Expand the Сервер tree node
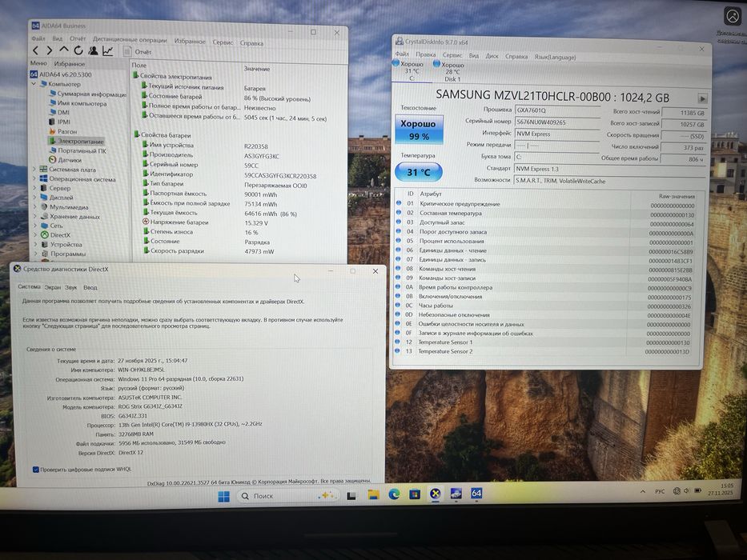Image resolution: width=747 pixels, height=560 pixels. (x=34, y=188)
